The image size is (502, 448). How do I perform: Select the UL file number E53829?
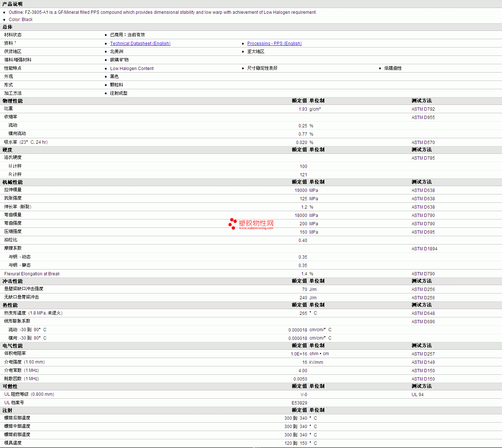(x=299, y=403)
